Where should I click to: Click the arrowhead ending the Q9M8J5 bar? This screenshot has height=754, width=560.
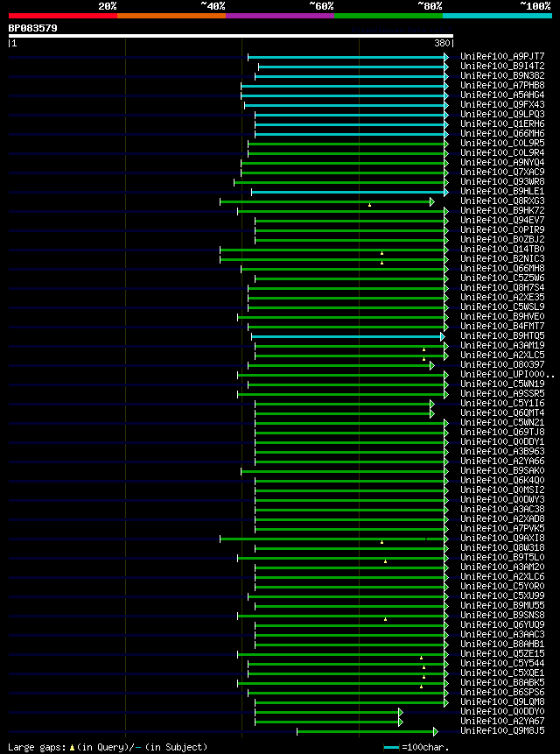click(x=436, y=731)
